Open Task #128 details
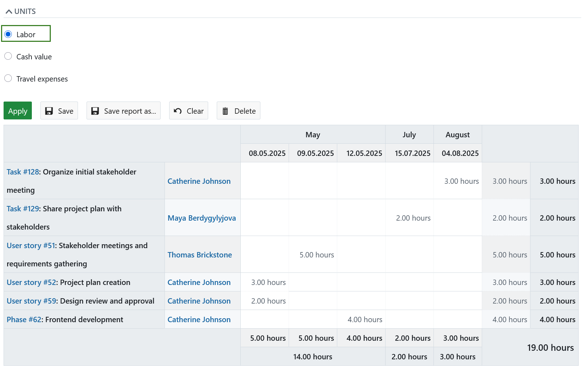588x369 pixels. point(22,172)
